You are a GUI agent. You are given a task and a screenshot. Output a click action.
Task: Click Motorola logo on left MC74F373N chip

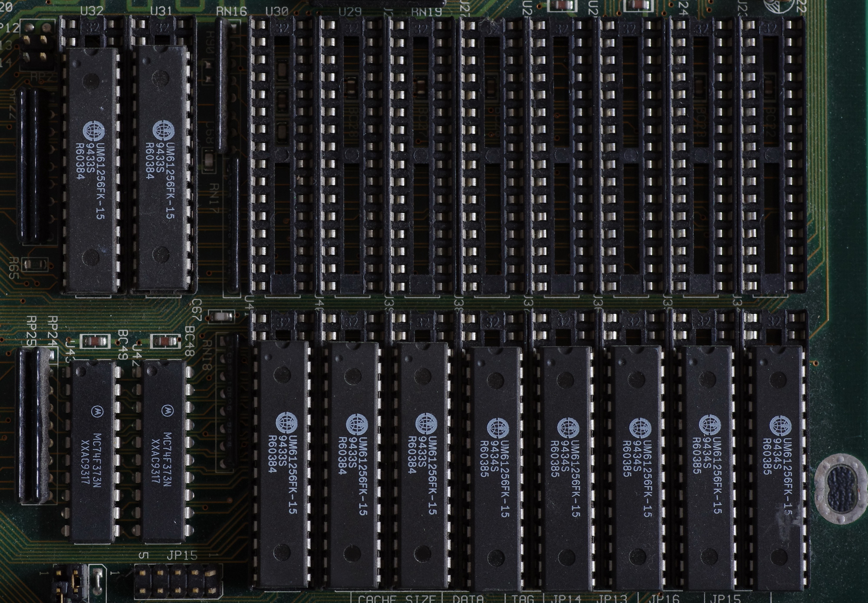[x=96, y=412]
